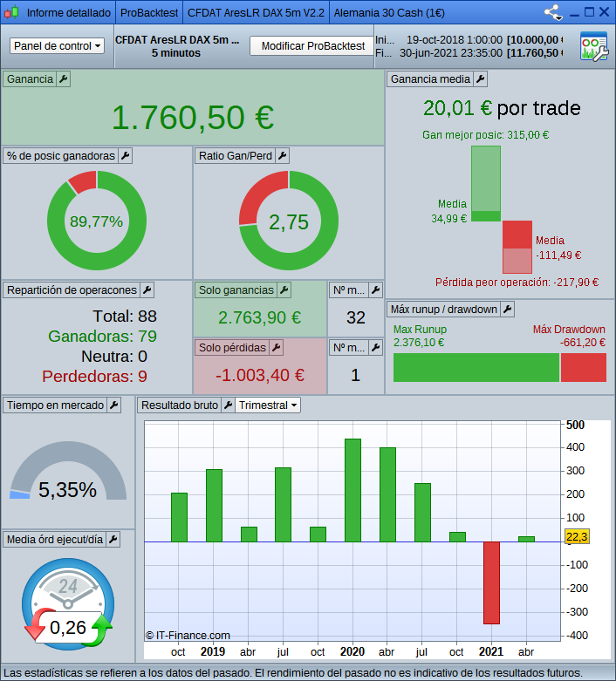Open Solo pérdidas wrench settings
The width and height of the screenshot is (616, 681).
pyautogui.click(x=277, y=347)
